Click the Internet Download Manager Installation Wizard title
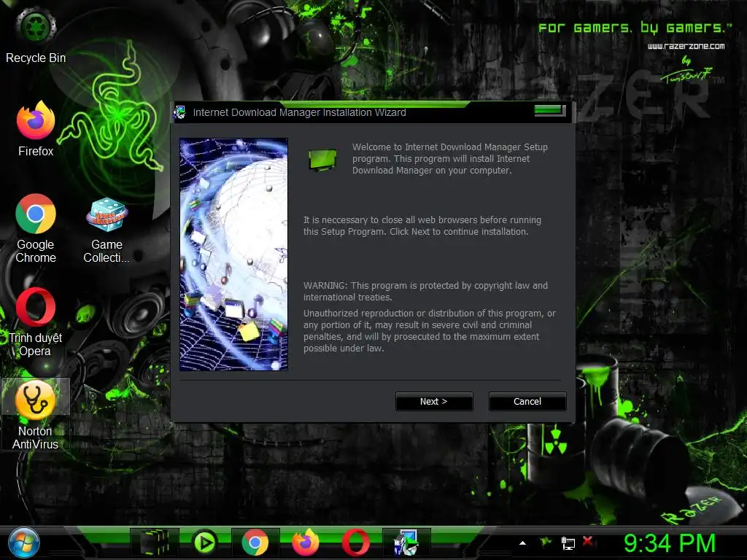The height and width of the screenshot is (560, 747). tap(300, 112)
